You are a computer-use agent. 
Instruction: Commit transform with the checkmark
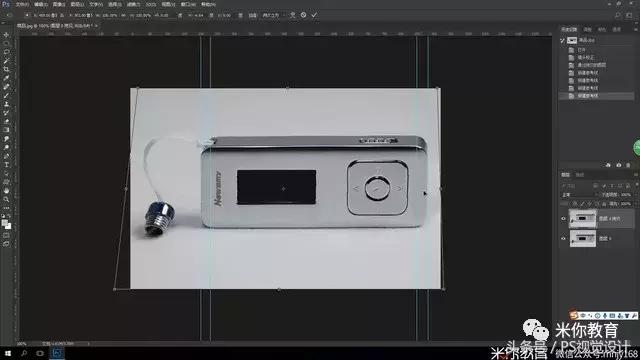[314, 15]
